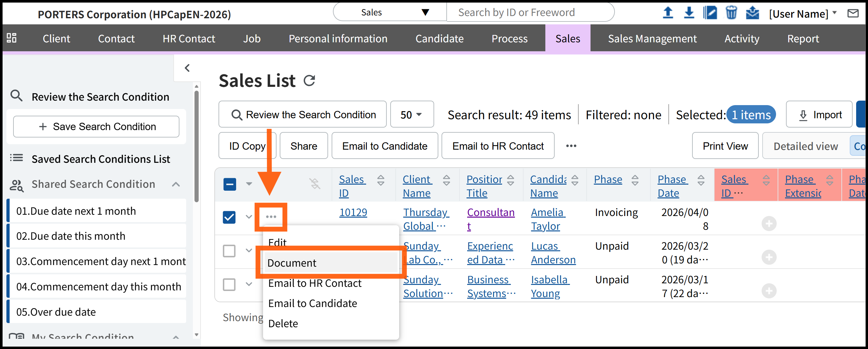Click the Email to HR Contact button
Image resolution: width=868 pixels, height=349 pixels.
pos(497,146)
